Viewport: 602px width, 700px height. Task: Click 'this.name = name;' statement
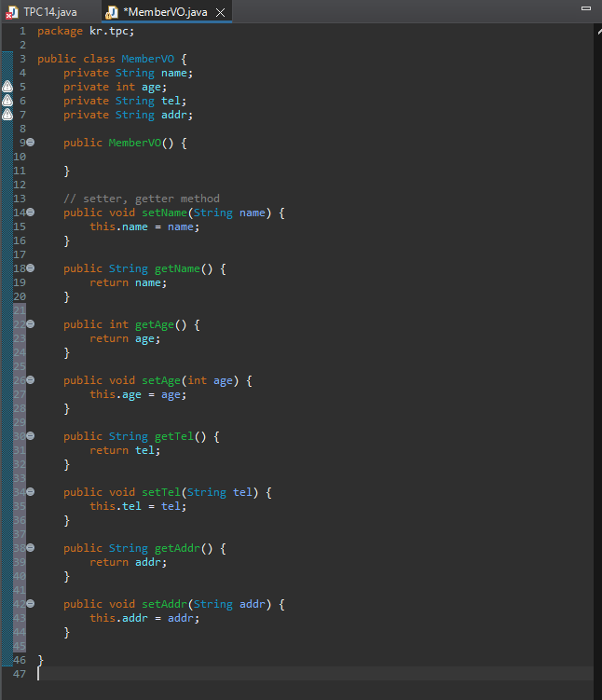click(144, 226)
